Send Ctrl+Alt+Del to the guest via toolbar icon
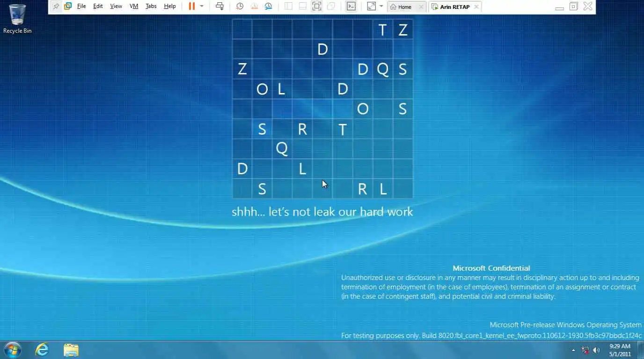Image resolution: width=644 pixels, height=359 pixels. [x=220, y=7]
